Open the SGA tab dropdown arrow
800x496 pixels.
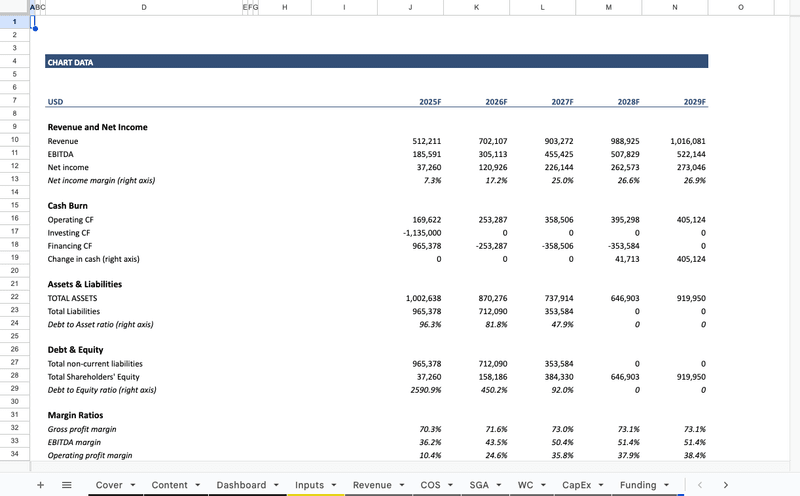coord(497,485)
